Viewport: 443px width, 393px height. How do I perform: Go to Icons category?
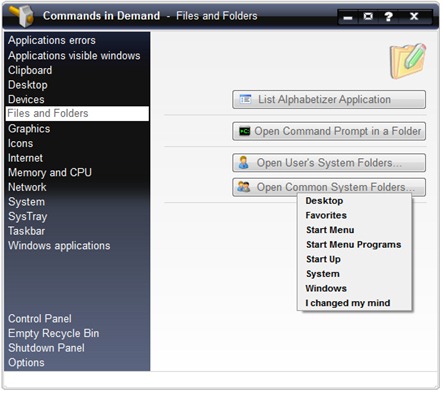(x=20, y=143)
